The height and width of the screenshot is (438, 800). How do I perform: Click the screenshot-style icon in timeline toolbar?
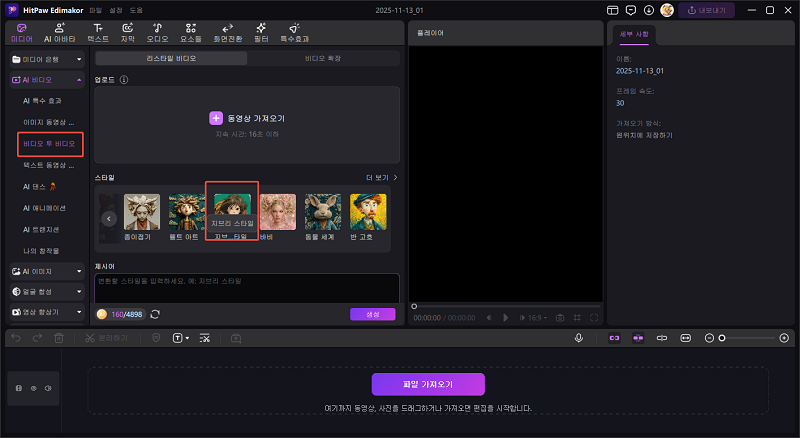coord(236,338)
